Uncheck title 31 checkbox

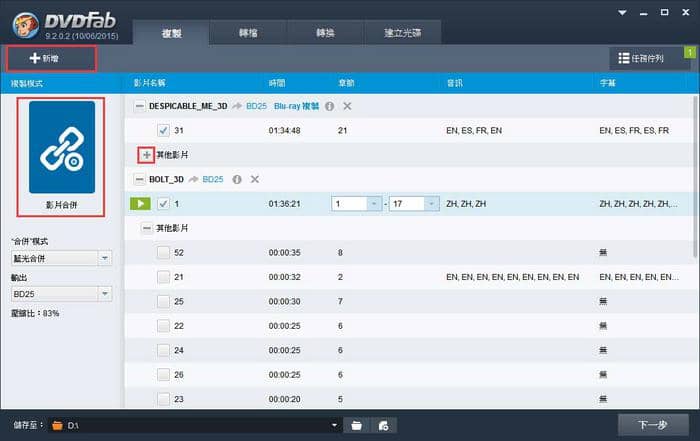[163, 130]
